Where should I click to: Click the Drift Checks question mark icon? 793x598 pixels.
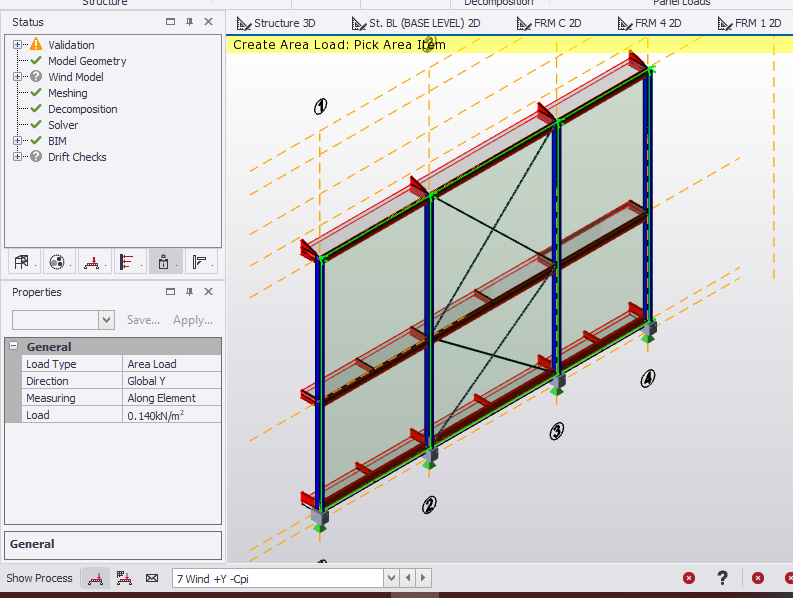tap(36, 156)
